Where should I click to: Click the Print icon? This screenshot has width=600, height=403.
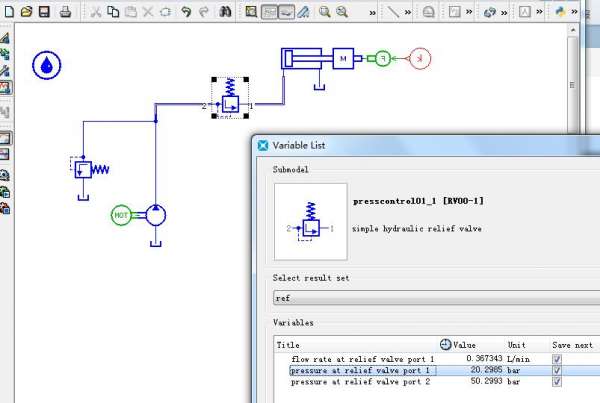point(65,12)
